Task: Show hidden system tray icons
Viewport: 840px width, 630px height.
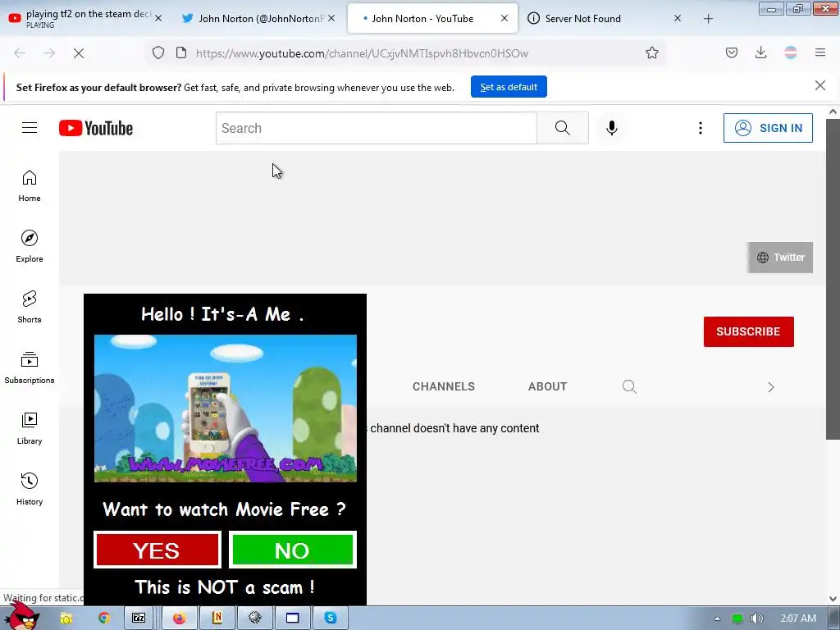Action: (x=717, y=619)
